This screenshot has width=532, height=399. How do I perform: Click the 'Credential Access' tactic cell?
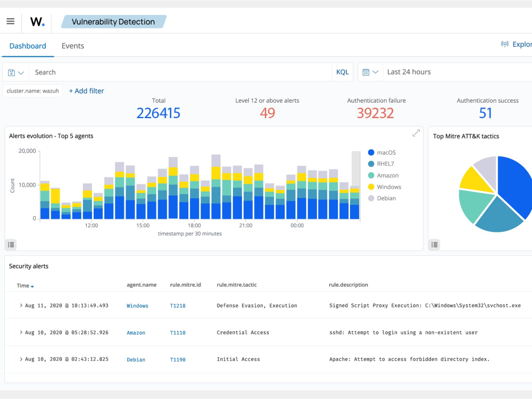click(x=243, y=332)
